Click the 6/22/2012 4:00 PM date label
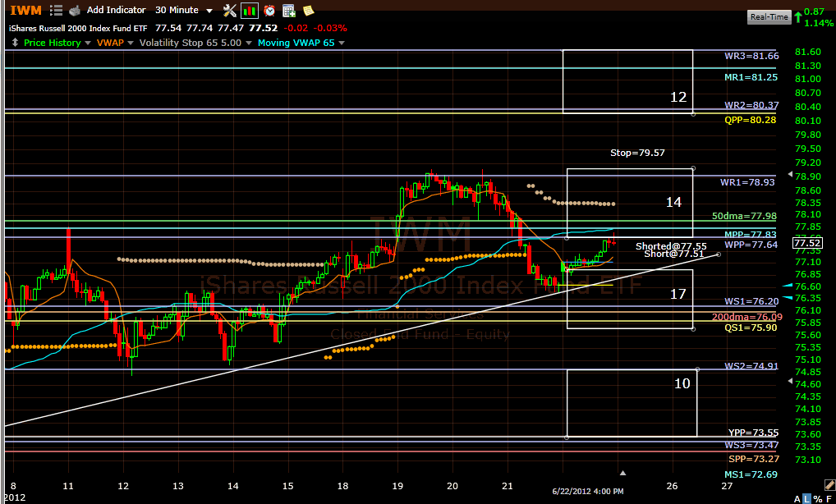 point(587,491)
